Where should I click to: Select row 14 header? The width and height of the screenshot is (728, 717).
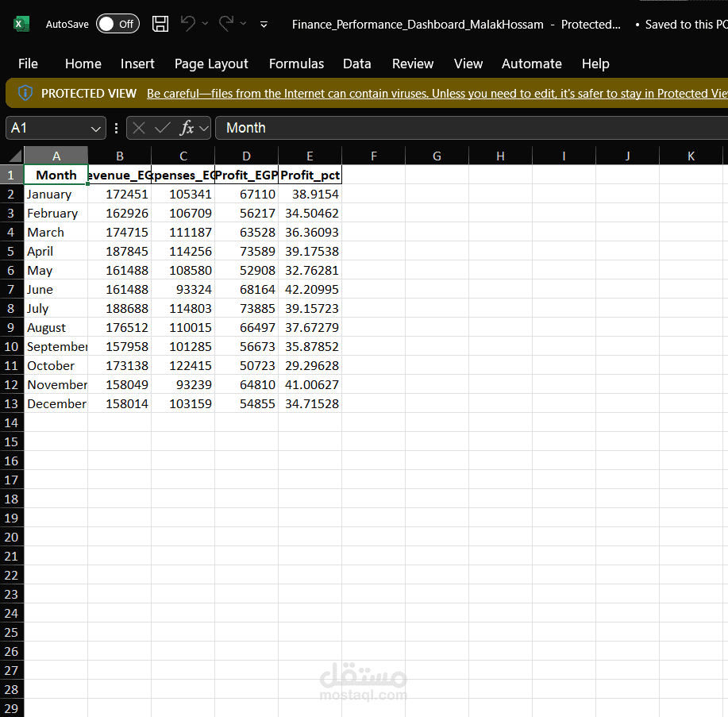[12, 422]
